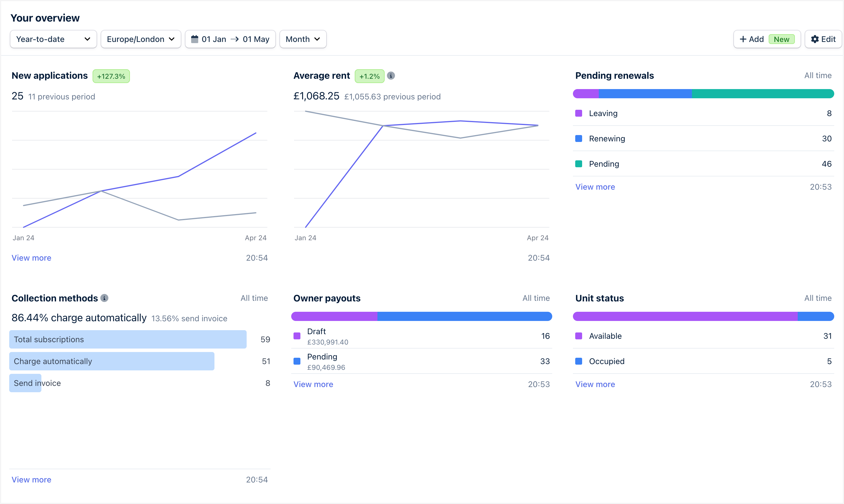Click the Collection methods info icon

tap(104, 298)
